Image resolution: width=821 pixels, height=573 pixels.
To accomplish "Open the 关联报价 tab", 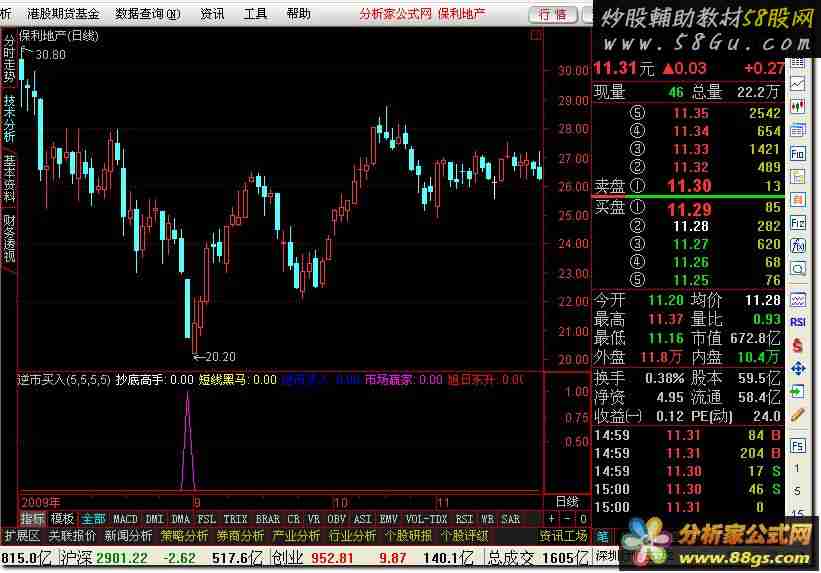I will point(72,536).
